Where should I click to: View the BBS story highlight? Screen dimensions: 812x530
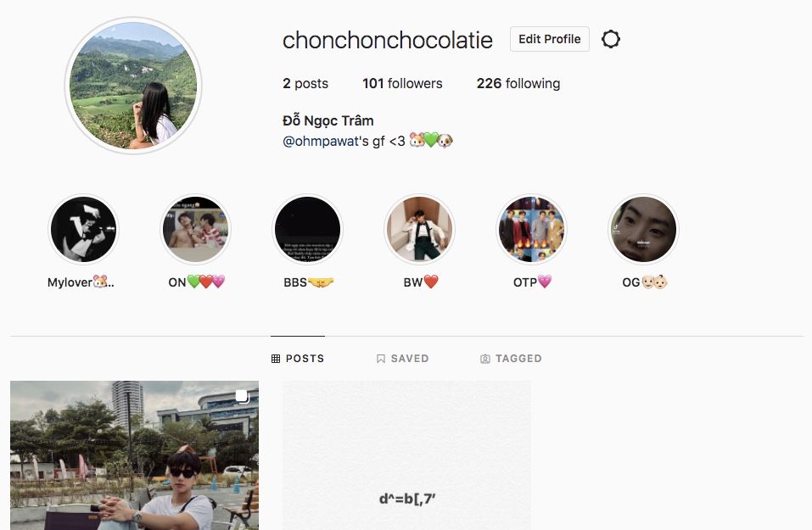tap(308, 229)
